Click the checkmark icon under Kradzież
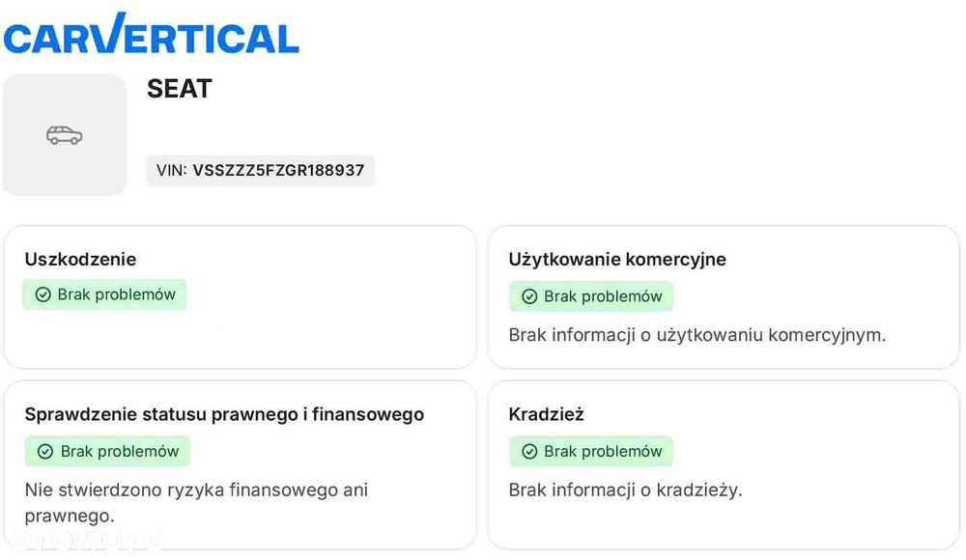The image size is (966, 560). pos(529,451)
